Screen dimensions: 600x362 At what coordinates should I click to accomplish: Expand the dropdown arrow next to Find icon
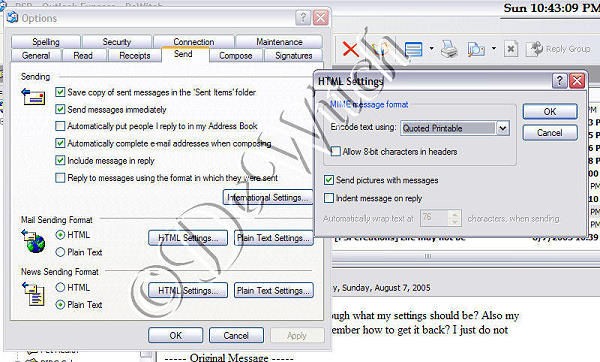coord(494,49)
